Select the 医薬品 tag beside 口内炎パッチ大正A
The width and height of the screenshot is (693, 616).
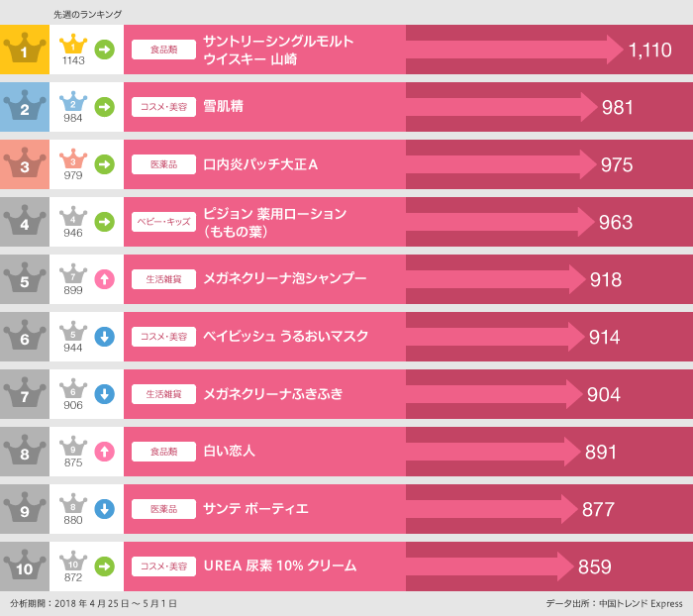pyautogui.click(x=163, y=164)
